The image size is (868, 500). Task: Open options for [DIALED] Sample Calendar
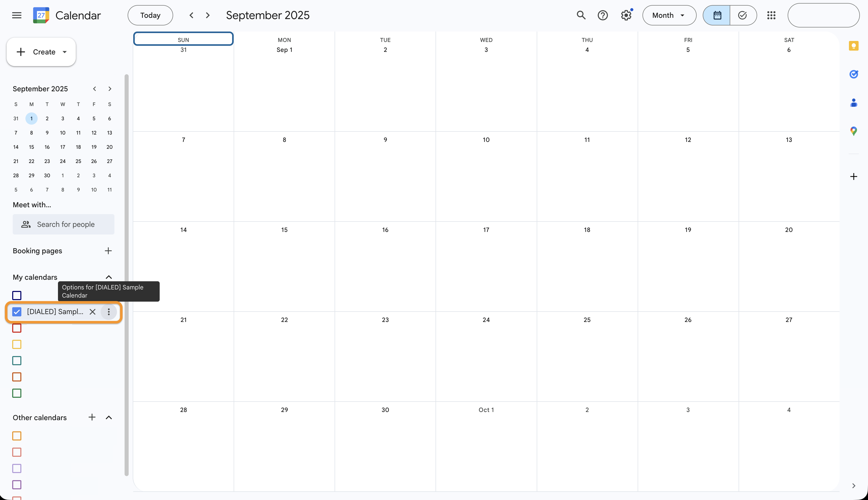click(x=109, y=312)
